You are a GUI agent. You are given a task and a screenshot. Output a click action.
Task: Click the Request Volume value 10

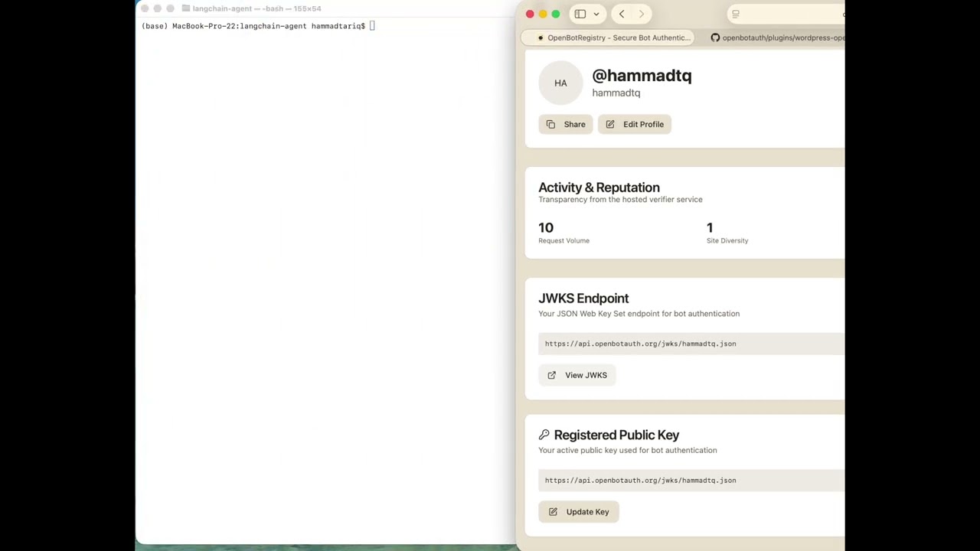coord(546,227)
